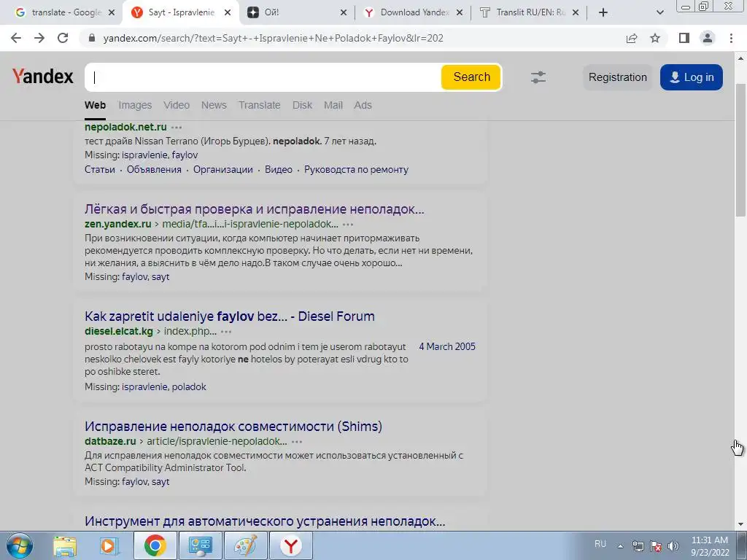Screen dimensions: 747x560
Task: Click the volume speaker tray icon
Action: click(673, 545)
